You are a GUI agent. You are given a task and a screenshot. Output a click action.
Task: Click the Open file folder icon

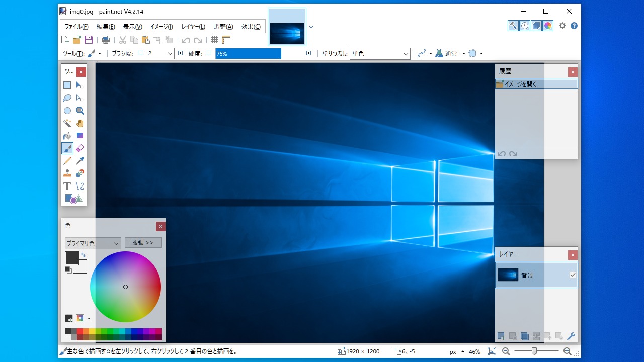coord(77,40)
